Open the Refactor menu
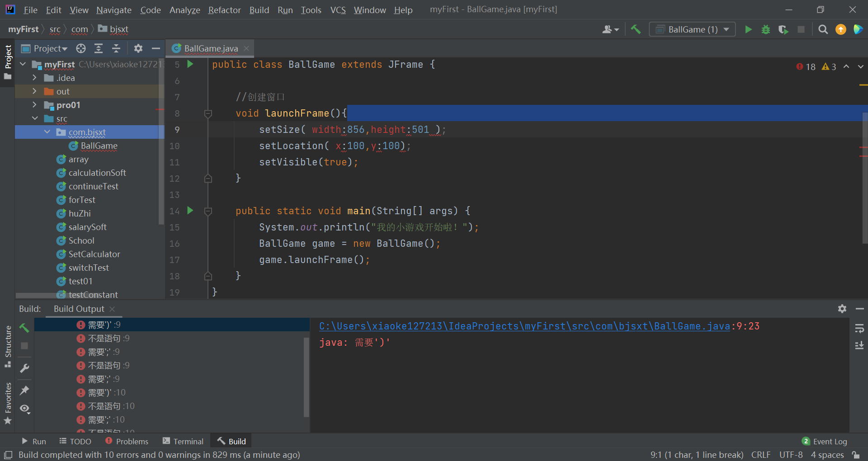The height and width of the screenshot is (461, 868). (x=224, y=9)
